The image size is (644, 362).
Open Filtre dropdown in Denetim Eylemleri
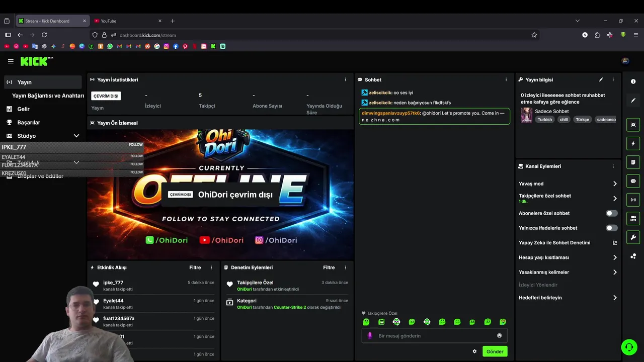[329, 267]
